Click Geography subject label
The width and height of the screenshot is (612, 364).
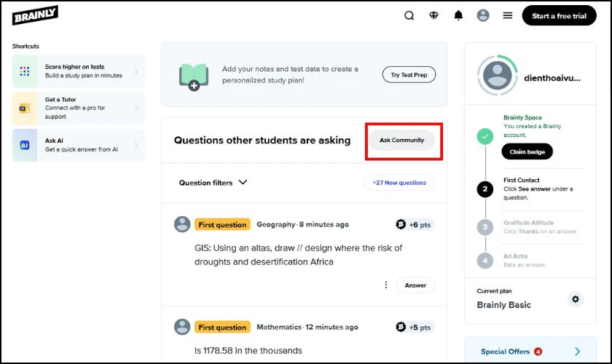tap(276, 224)
